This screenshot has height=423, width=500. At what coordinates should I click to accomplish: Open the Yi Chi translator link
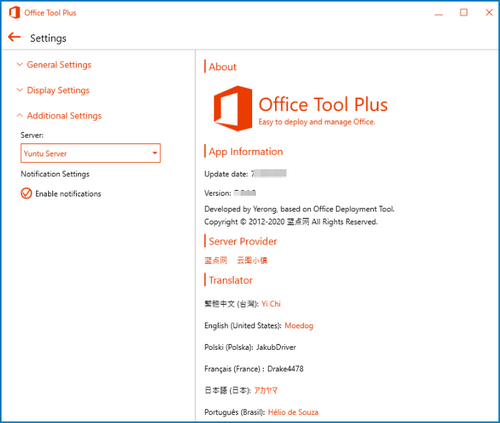pyautogui.click(x=271, y=304)
